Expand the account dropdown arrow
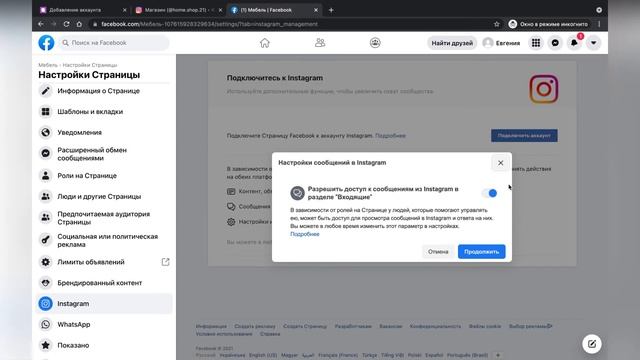Screen dimensions: 640x360 click(x=593, y=43)
